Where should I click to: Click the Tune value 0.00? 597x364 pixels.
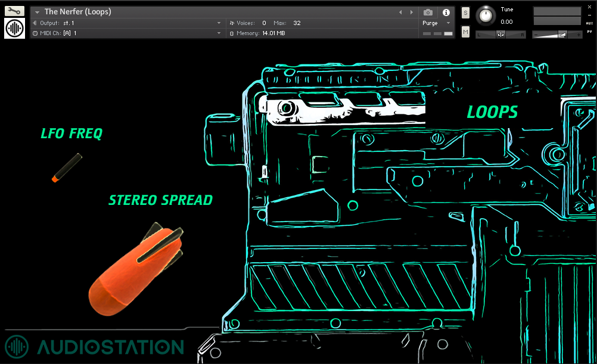coord(507,21)
